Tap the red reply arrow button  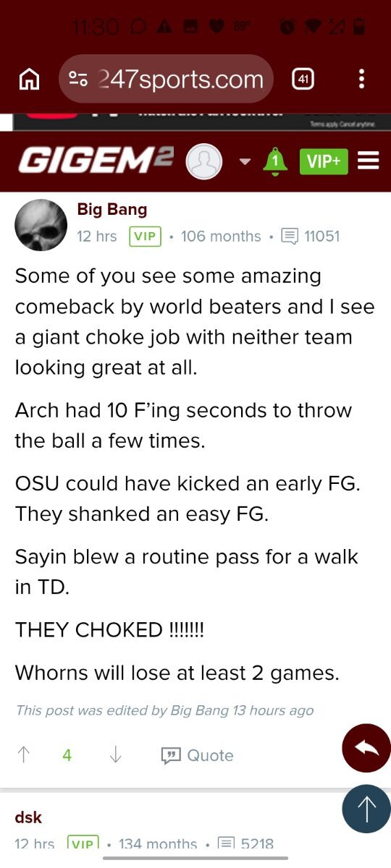pos(366,748)
